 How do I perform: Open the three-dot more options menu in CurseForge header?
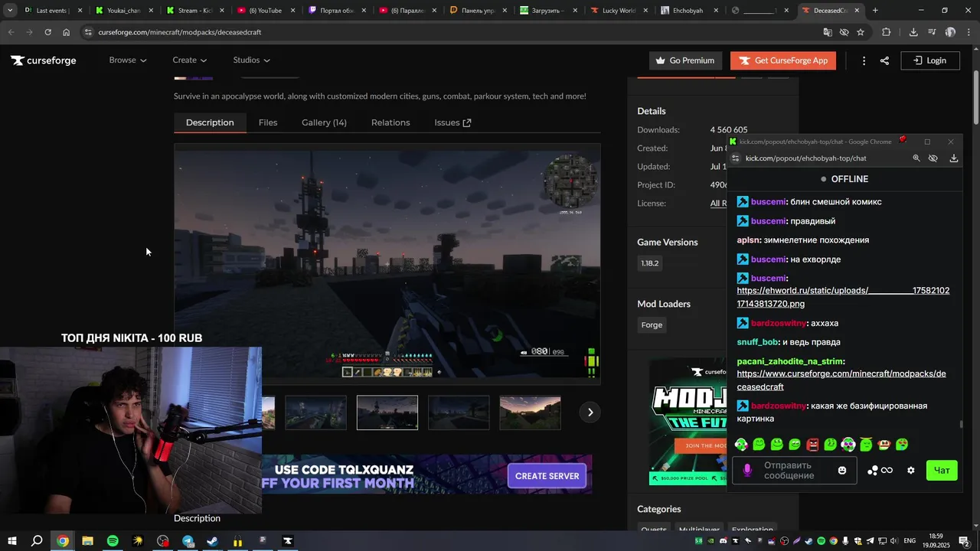[x=864, y=60]
